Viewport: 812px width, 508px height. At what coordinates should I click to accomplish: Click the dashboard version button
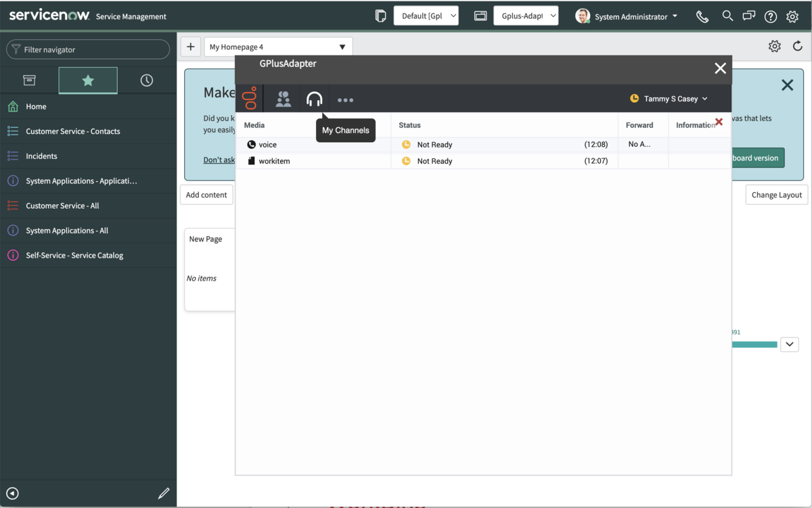757,158
